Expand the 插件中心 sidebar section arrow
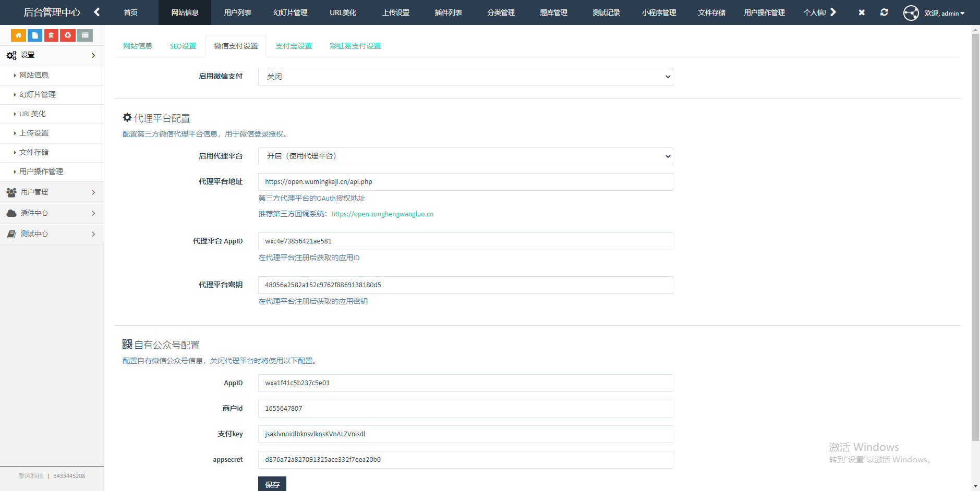Image resolution: width=980 pixels, height=491 pixels. click(x=93, y=213)
